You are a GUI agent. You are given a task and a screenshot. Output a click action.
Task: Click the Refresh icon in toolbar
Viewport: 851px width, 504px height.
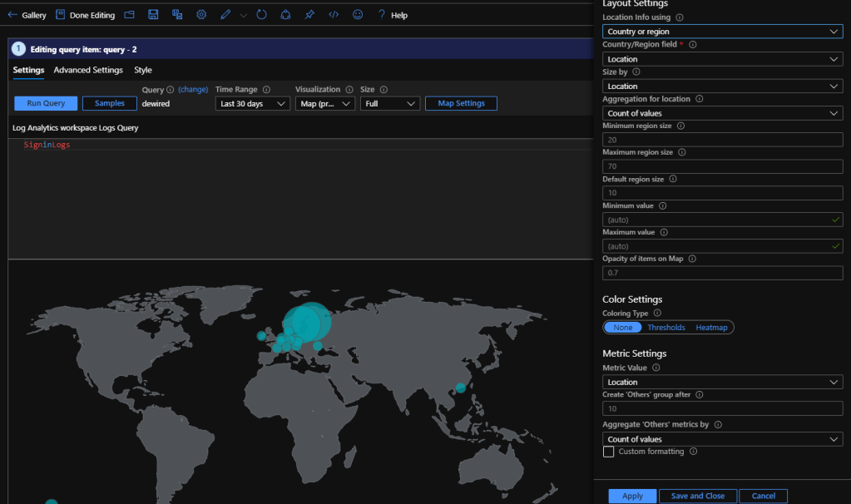pyautogui.click(x=261, y=15)
